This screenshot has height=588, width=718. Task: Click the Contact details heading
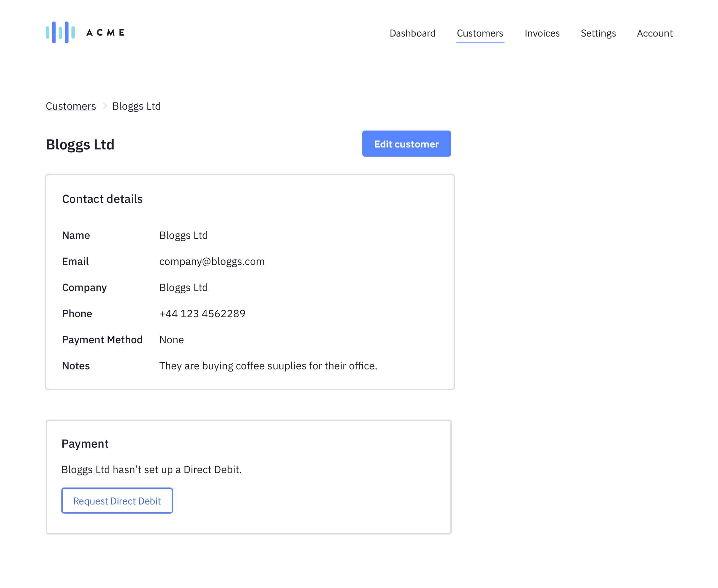[x=102, y=199]
